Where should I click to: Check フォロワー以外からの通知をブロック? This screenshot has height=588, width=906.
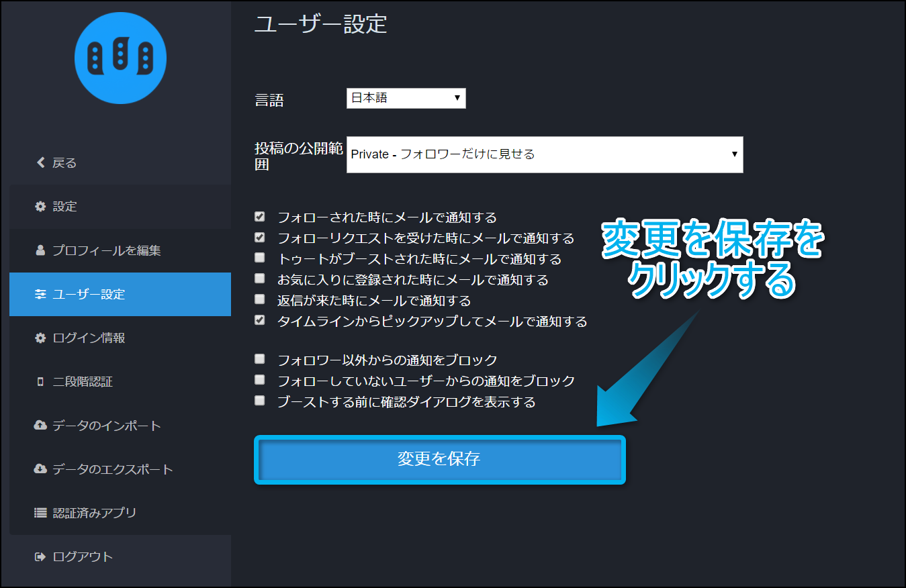click(260, 359)
